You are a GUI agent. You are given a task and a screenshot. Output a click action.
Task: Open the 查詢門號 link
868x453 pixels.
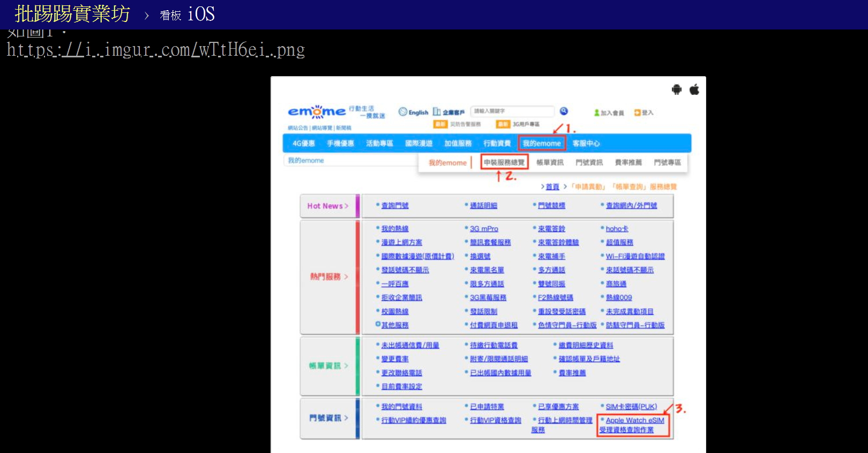[x=395, y=206]
